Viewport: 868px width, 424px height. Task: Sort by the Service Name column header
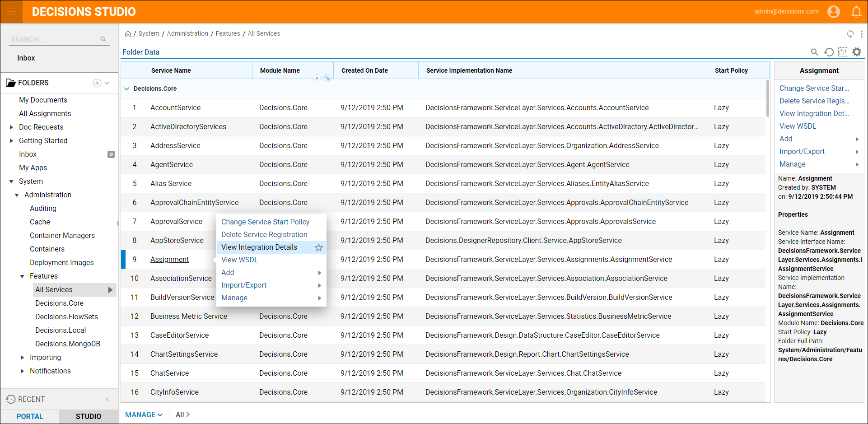coord(171,70)
